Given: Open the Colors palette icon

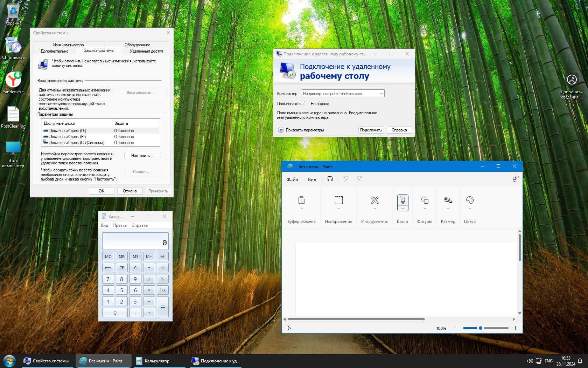Looking at the screenshot, I should tap(470, 200).
